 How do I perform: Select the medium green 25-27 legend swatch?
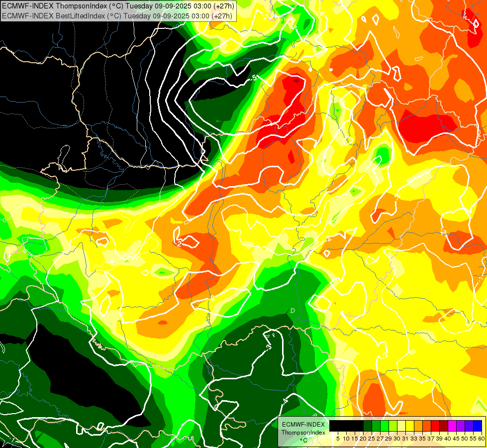pyautogui.click(x=376, y=426)
